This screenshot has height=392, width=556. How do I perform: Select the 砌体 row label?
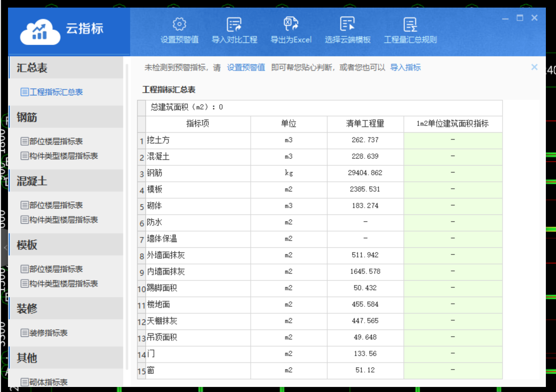pyautogui.click(x=154, y=206)
